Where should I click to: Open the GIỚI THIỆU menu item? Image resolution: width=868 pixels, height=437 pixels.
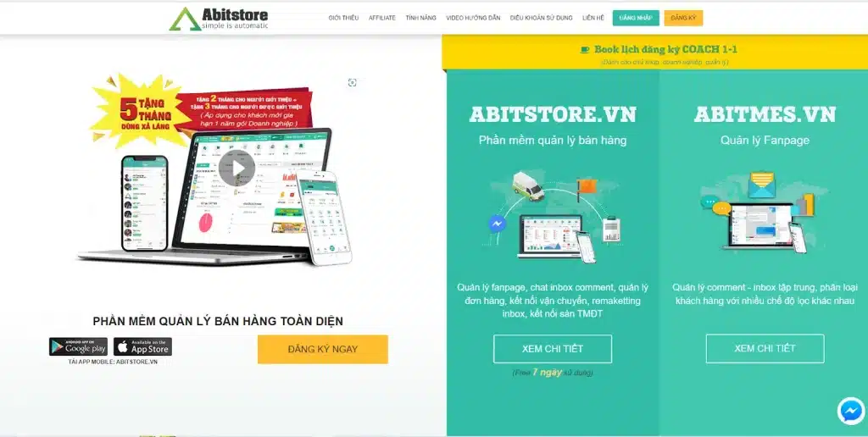(x=343, y=19)
